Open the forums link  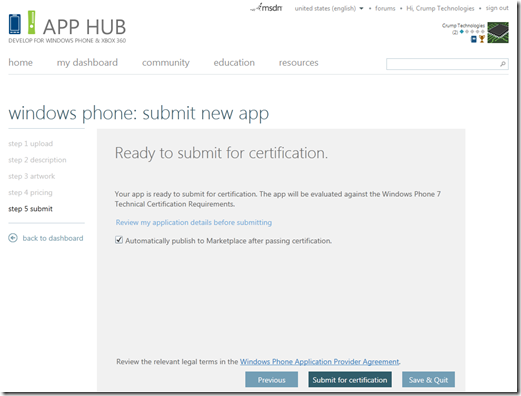(385, 8)
